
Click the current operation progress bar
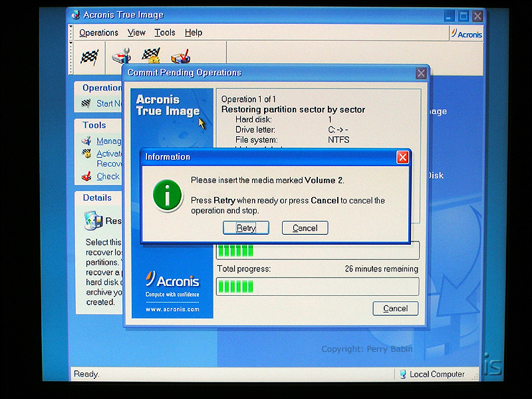tap(318, 251)
